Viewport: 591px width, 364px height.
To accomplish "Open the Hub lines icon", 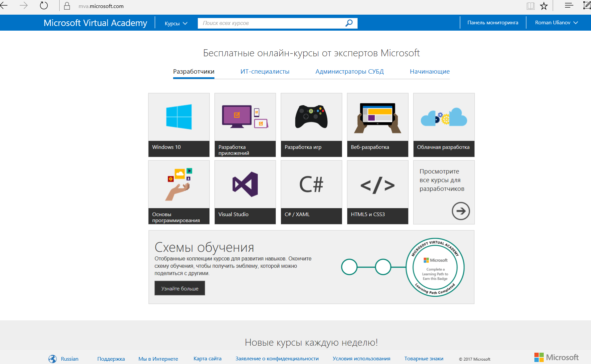I will point(569,5).
